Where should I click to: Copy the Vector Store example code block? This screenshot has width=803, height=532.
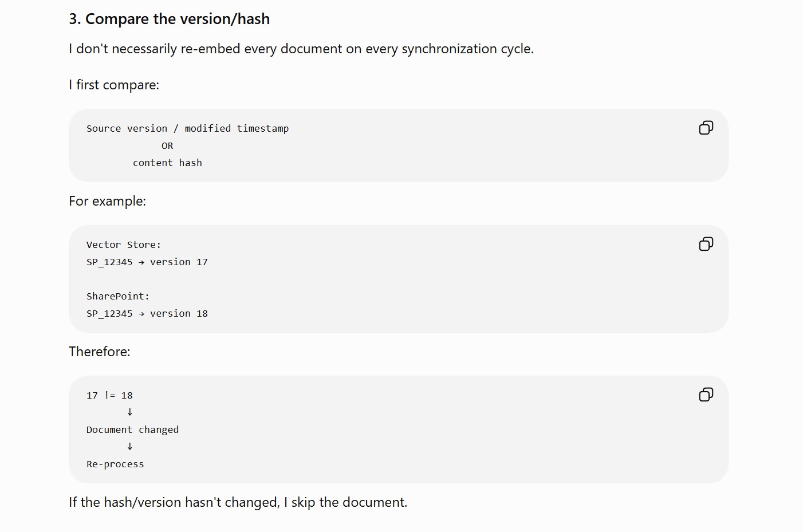click(x=706, y=244)
